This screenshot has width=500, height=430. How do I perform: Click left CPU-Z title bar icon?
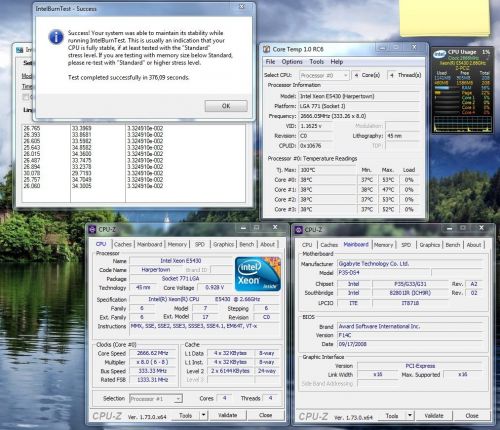(92, 229)
